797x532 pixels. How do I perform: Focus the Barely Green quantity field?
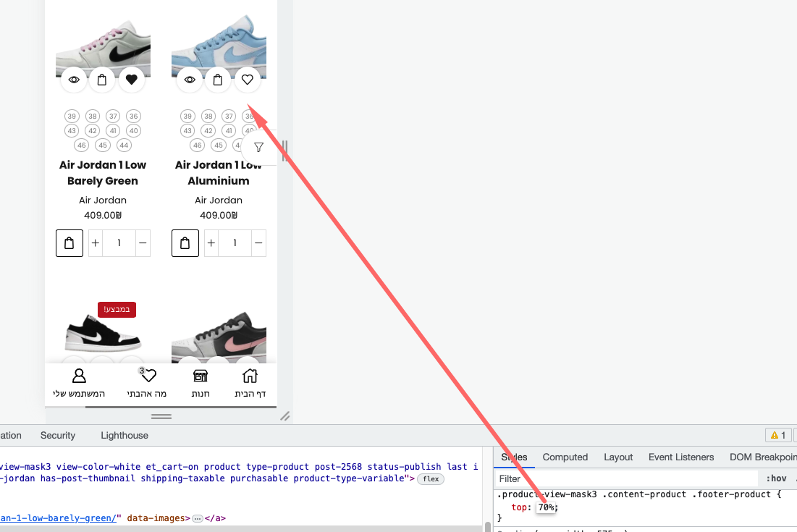point(119,243)
